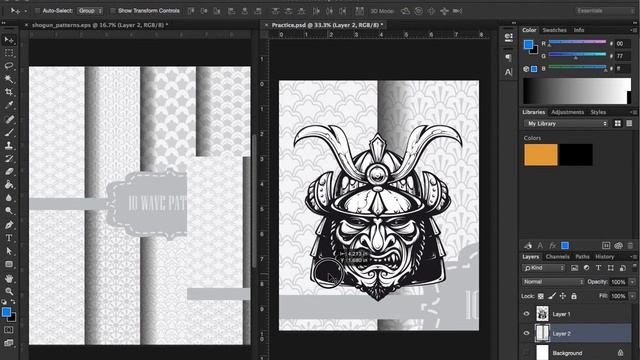Filter layers by type layers
This screenshot has width=640, height=360.
tap(598, 268)
